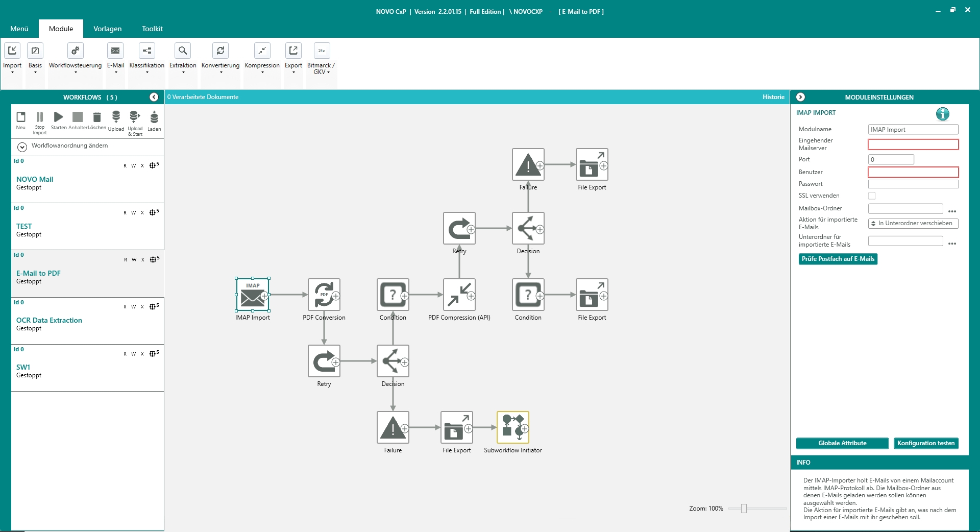Click the Laden workflow icon
Image resolution: width=980 pixels, height=532 pixels.
tap(154, 117)
